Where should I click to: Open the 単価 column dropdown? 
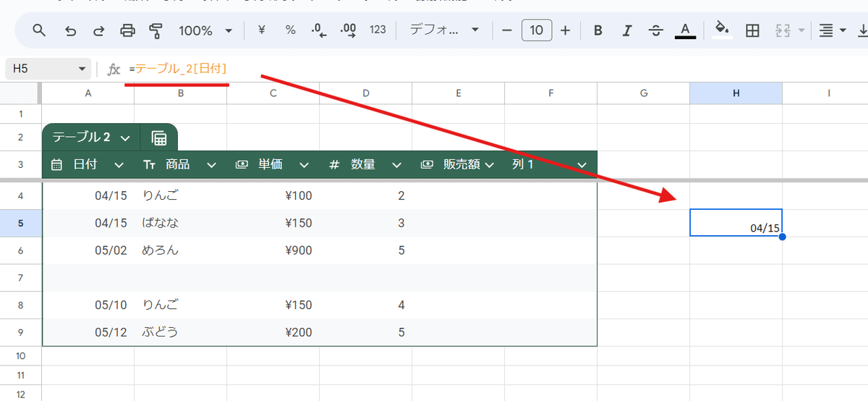[x=304, y=165]
